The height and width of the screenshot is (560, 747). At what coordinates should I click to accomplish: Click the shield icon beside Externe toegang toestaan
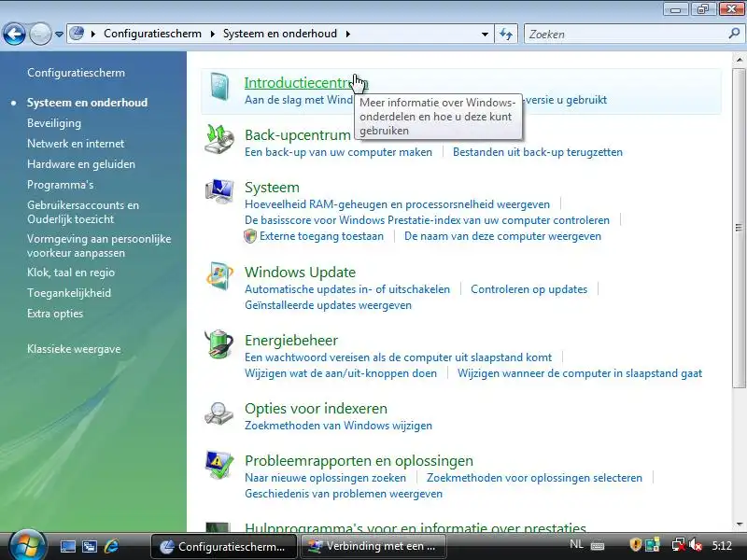[x=250, y=236]
